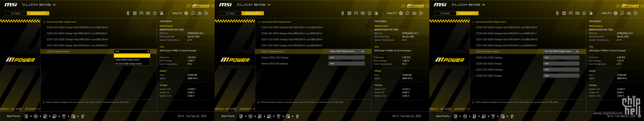This screenshot has width=644, height=121.
Task: Switch to EZ Mode in open-dropdown panel
Action: tap(16, 13)
